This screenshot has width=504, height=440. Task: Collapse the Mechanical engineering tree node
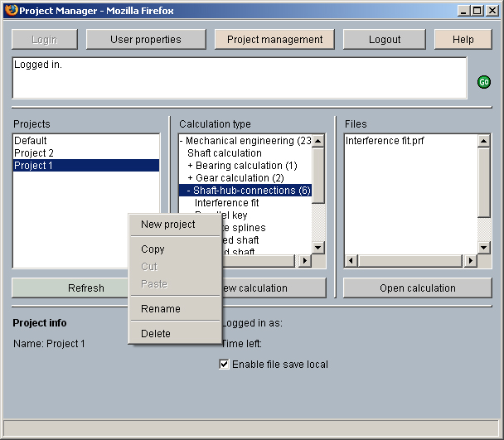pos(182,141)
